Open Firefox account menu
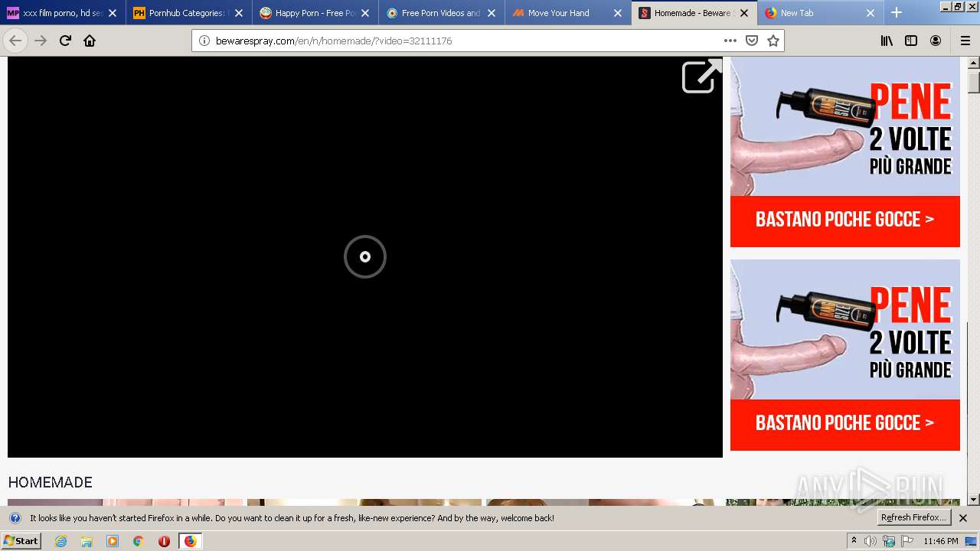This screenshot has height=551, width=980. pyautogui.click(x=936, y=41)
